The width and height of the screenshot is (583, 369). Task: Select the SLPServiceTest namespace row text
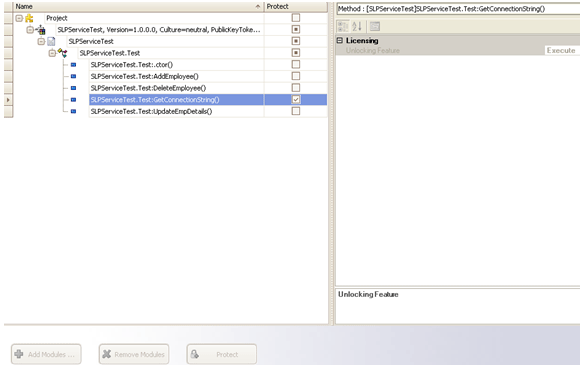click(91, 41)
